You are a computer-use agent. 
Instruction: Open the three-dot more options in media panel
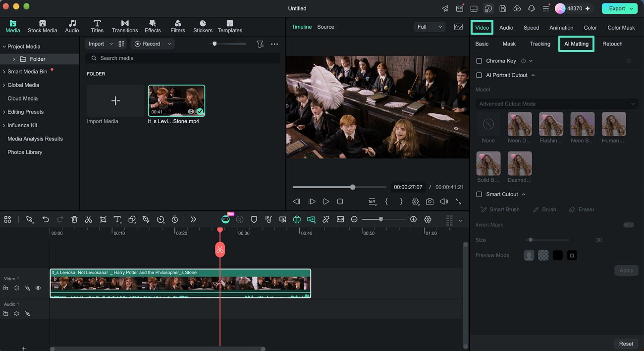[274, 44]
